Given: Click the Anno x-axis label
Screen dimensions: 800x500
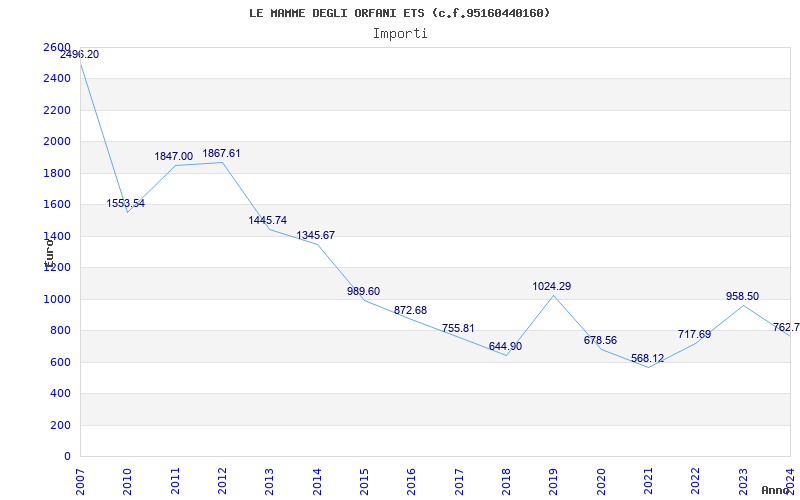Looking at the screenshot, I should (776, 490).
